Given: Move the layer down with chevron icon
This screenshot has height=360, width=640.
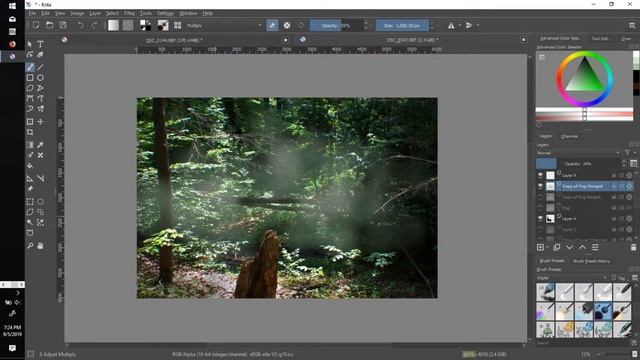Looking at the screenshot, I should coord(569,247).
